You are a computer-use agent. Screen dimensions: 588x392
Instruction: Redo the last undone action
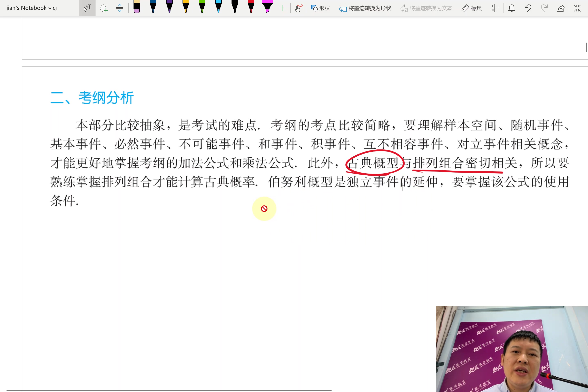tap(544, 8)
